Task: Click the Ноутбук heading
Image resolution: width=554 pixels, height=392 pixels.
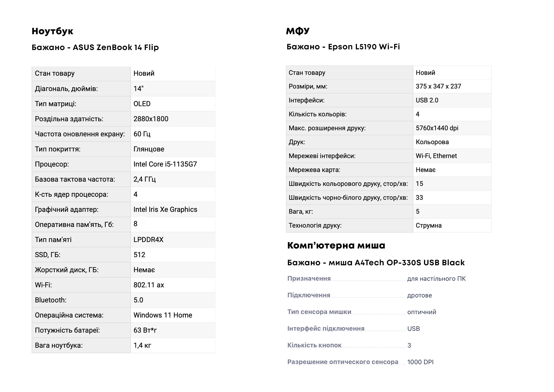Action: [52, 31]
